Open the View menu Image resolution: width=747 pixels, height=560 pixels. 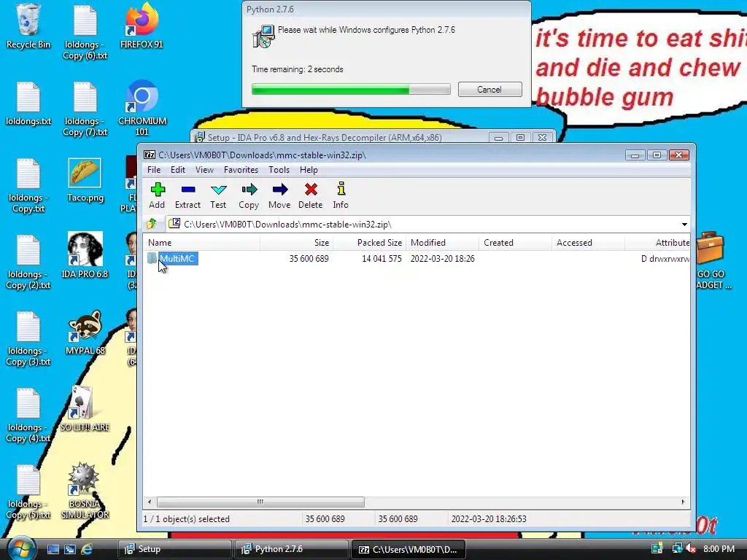pyautogui.click(x=204, y=170)
